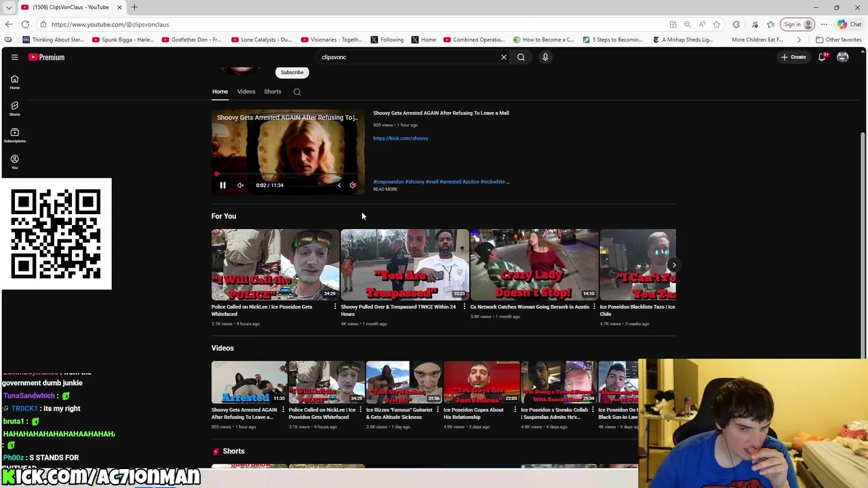Switch to the channel Home tab
The width and height of the screenshot is (868, 488).
[x=220, y=91]
